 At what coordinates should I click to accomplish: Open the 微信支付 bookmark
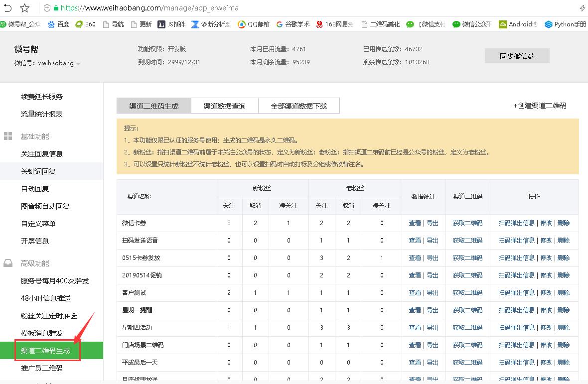pyautogui.click(x=426, y=24)
